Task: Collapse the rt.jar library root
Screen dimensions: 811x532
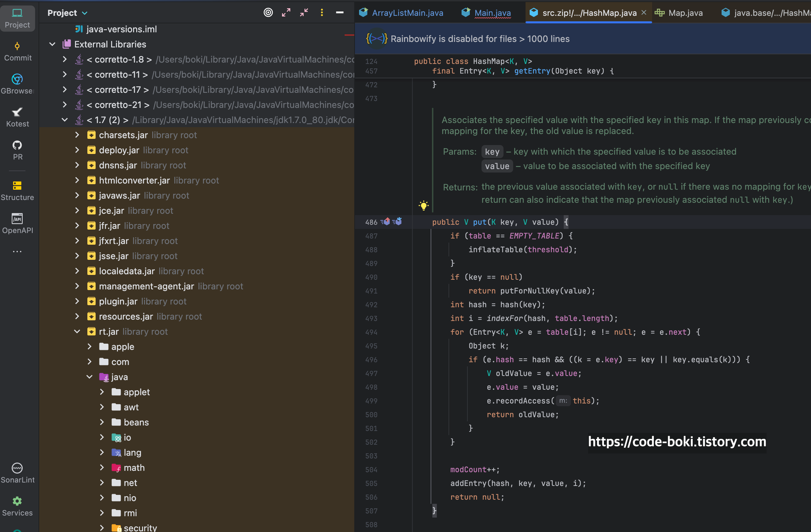Action: point(77,331)
